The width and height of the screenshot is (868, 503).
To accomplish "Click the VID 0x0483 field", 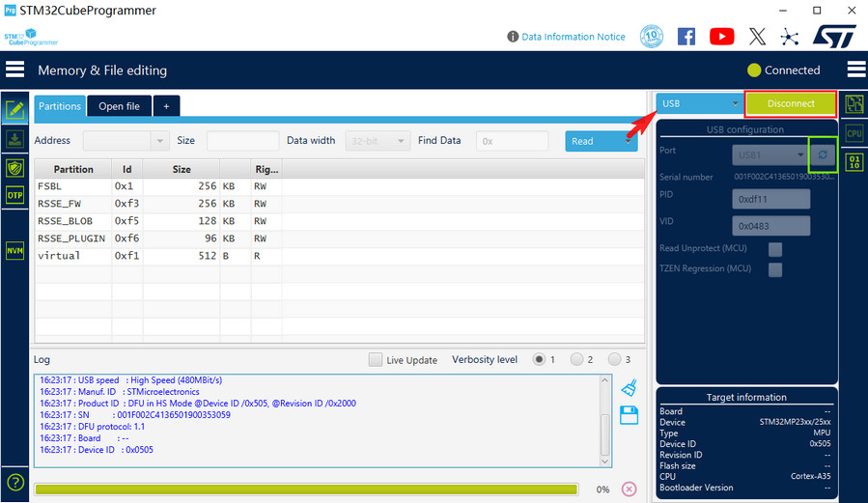I will pos(771,226).
